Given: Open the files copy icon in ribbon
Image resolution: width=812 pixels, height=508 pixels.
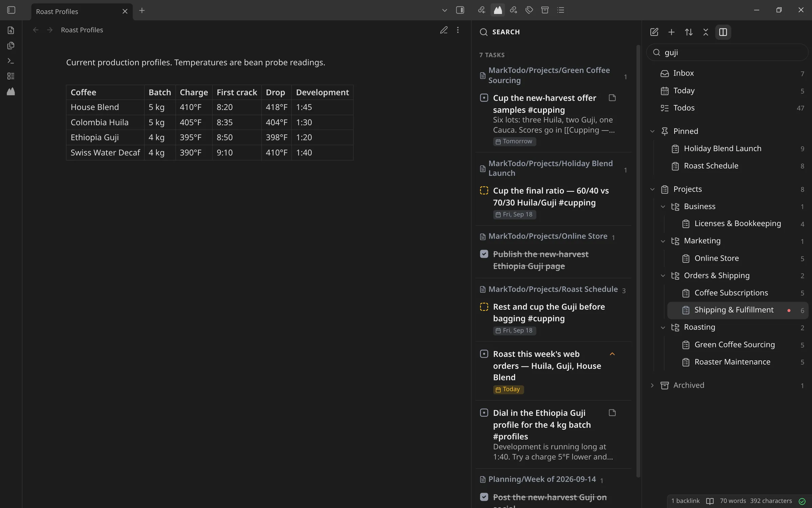Looking at the screenshot, I should tap(11, 45).
